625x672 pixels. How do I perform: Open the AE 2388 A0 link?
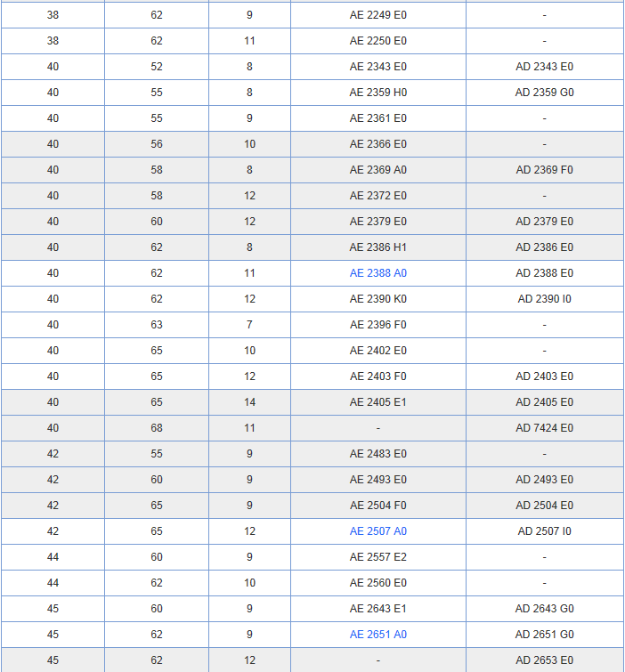(377, 273)
